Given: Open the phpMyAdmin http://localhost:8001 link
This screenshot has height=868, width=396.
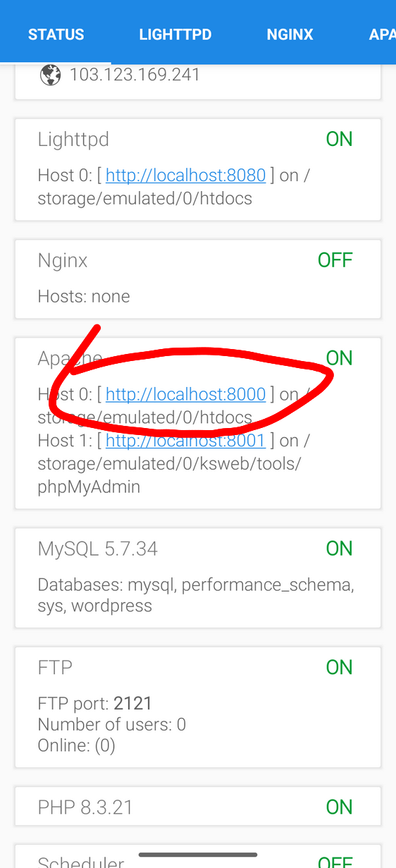Looking at the screenshot, I should coord(186,441).
